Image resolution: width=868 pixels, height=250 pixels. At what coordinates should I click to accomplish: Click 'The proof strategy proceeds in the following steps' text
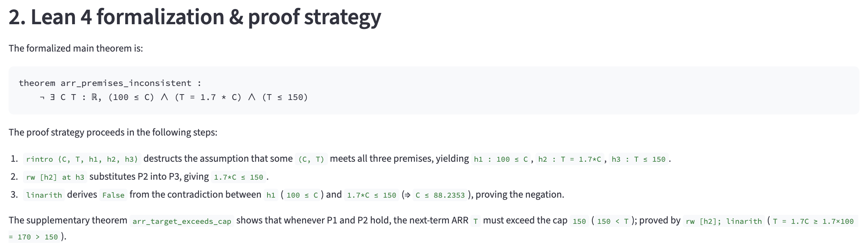[x=113, y=132]
